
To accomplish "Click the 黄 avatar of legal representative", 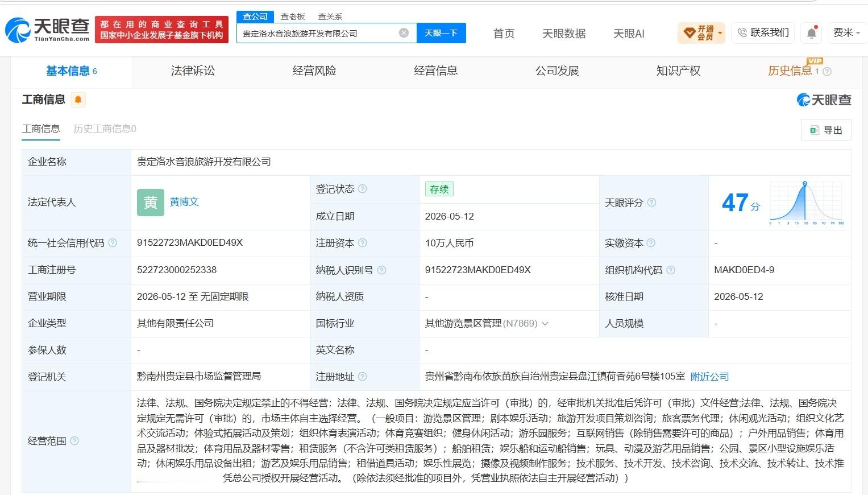I will 151,203.
